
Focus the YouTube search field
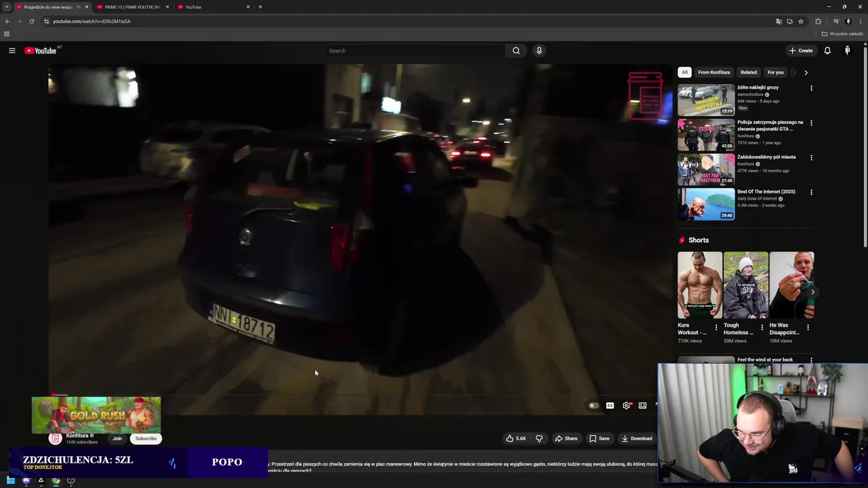[415, 51]
